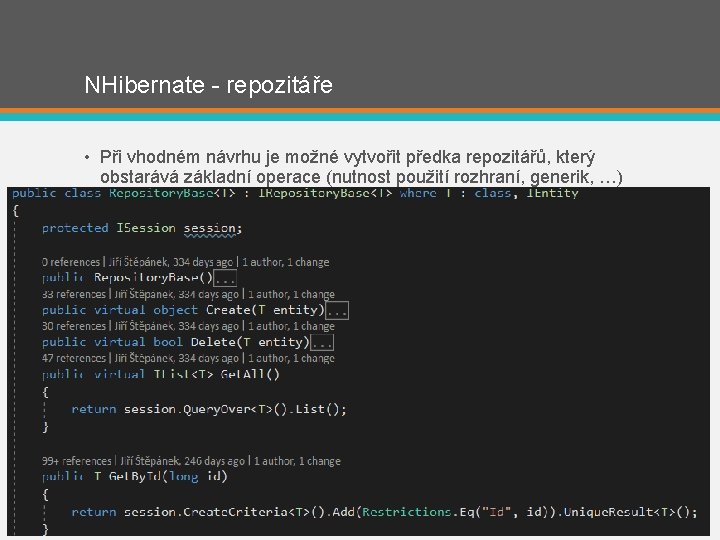The image size is (720, 540).
Task: Open '30 references' CodeLens above Delete
Action: pyautogui.click(x=73, y=326)
